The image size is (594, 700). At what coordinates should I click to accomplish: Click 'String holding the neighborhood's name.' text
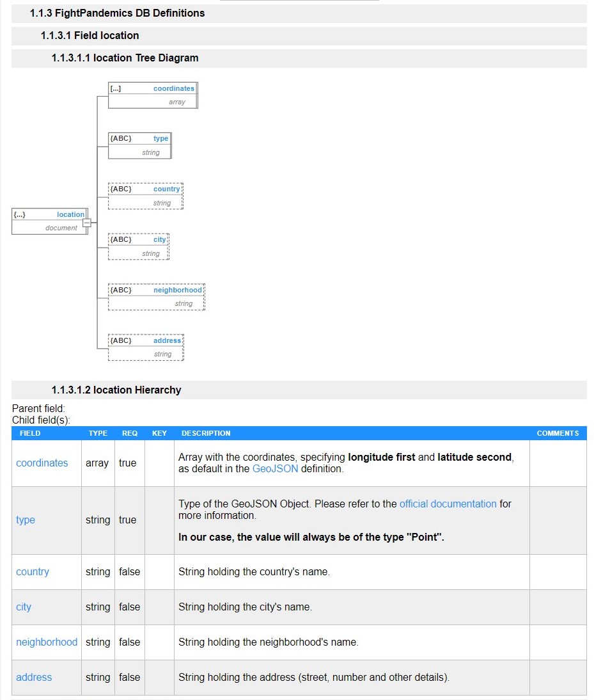[269, 642]
